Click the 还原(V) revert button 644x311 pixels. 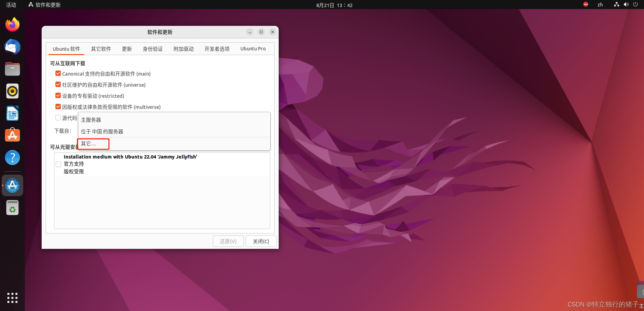(228, 241)
